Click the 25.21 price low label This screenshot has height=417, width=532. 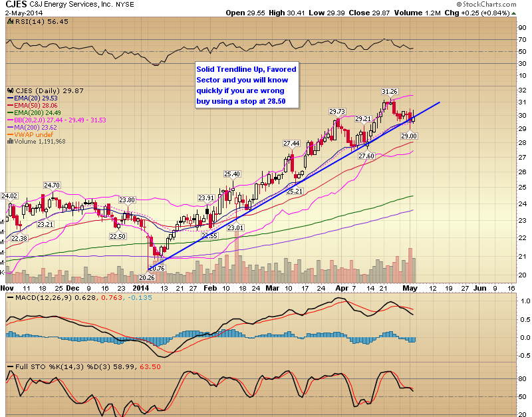click(x=295, y=191)
